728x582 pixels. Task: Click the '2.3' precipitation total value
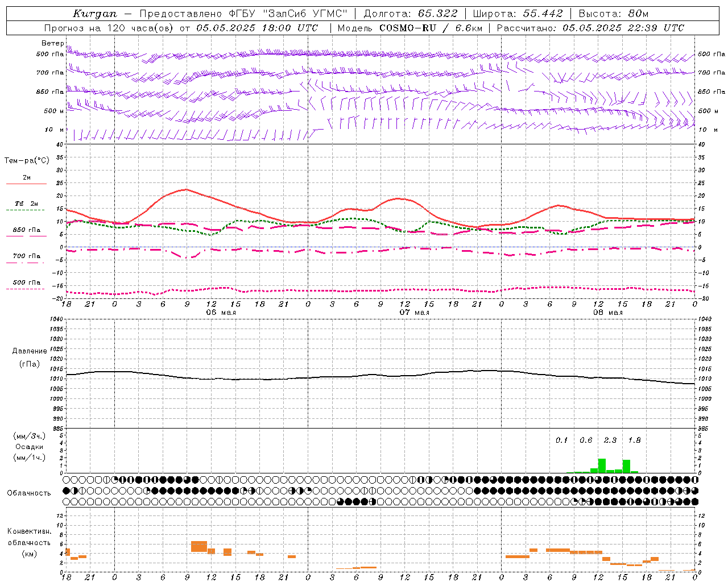tap(610, 440)
